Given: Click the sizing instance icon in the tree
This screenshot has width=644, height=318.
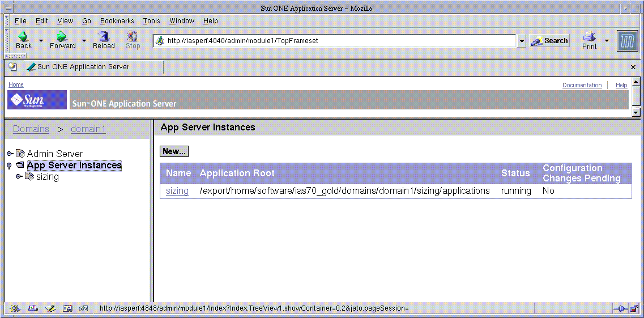Looking at the screenshot, I should (x=29, y=177).
